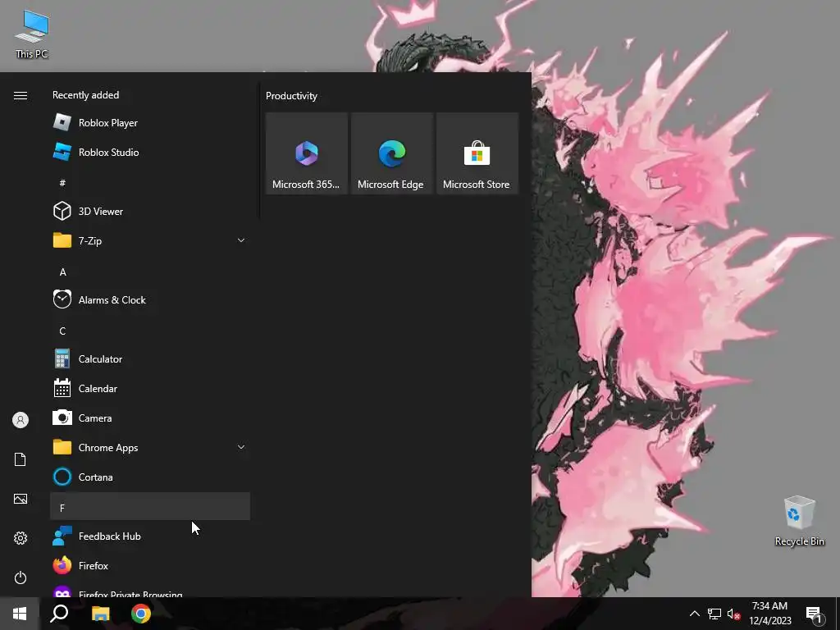Click the Recently added heading

tap(85, 95)
